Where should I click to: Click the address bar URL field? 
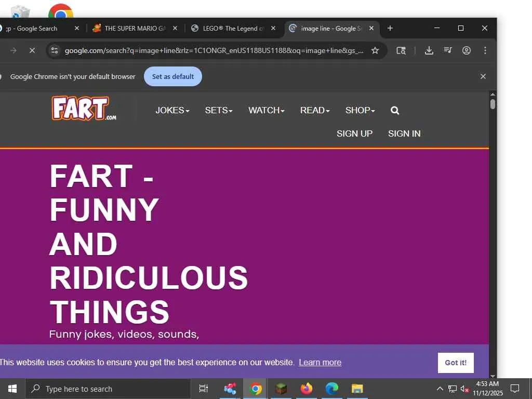(214, 50)
